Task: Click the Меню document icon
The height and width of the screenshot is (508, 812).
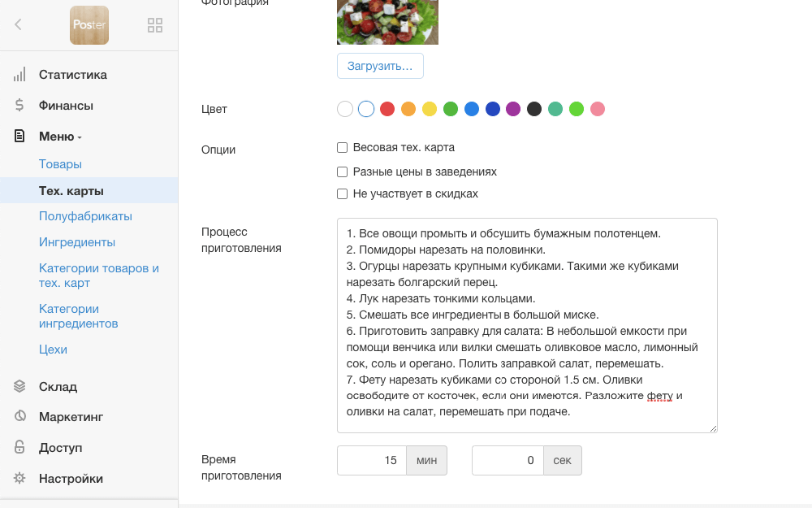Action: tap(20, 136)
